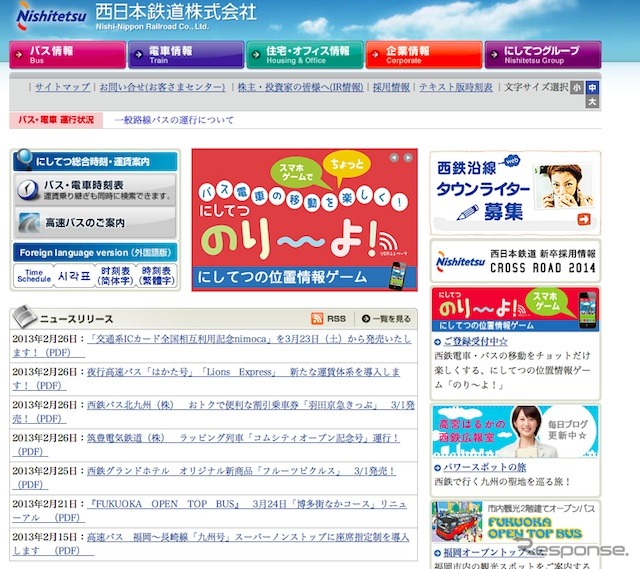Click the Nishitetsu logo in the header

coord(51,16)
